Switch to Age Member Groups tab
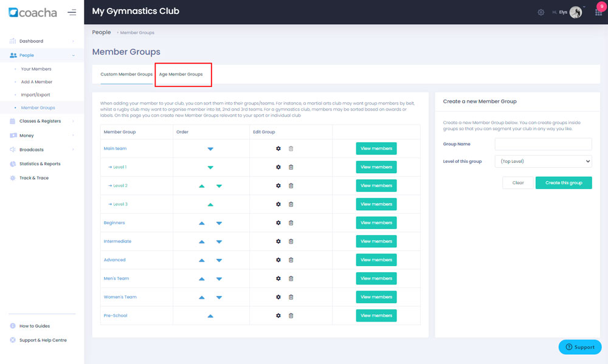Image resolution: width=608 pixels, height=364 pixels. [181, 74]
